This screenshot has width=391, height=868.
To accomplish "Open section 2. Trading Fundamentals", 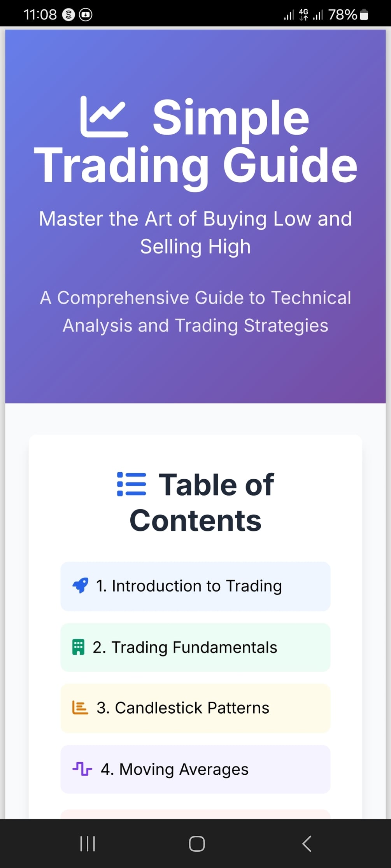I will coord(195,647).
